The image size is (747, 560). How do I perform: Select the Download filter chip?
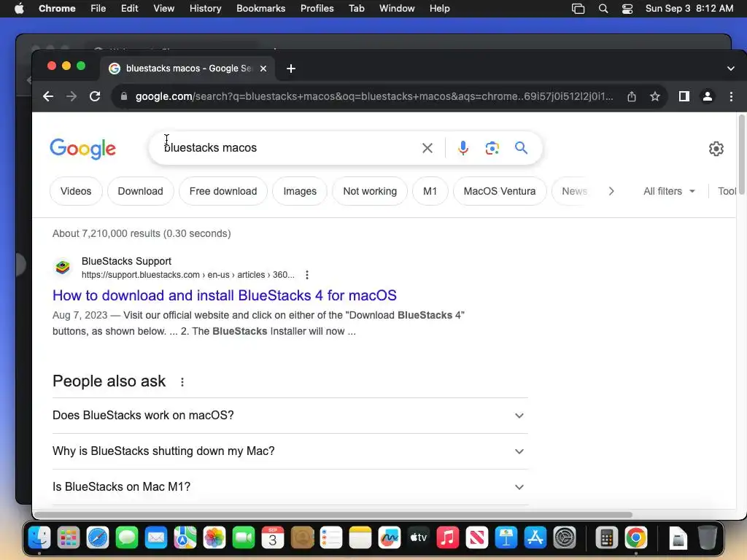(140, 192)
